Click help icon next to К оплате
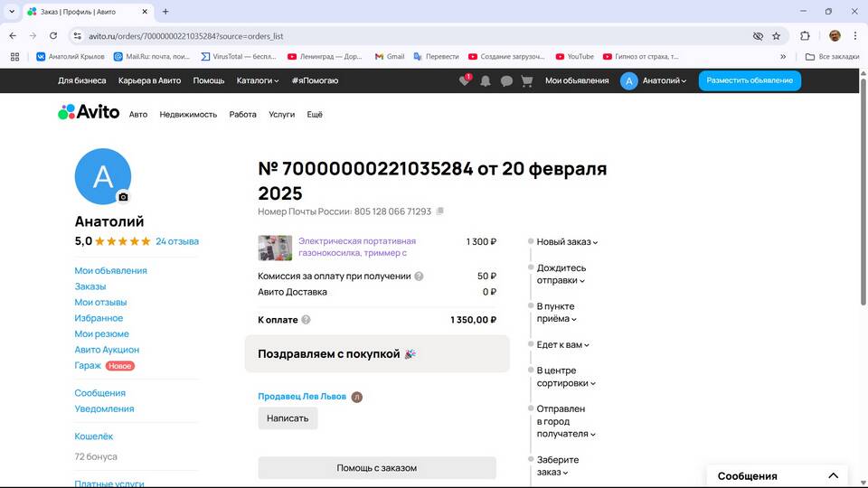Viewport: 868px width, 488px height. [306, 320]
